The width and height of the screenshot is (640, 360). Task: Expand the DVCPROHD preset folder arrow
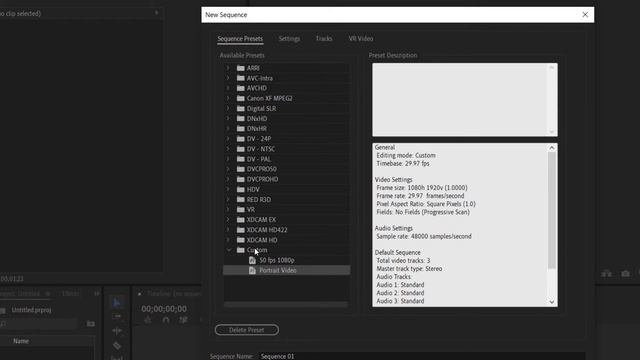click(x=228, y=179)
